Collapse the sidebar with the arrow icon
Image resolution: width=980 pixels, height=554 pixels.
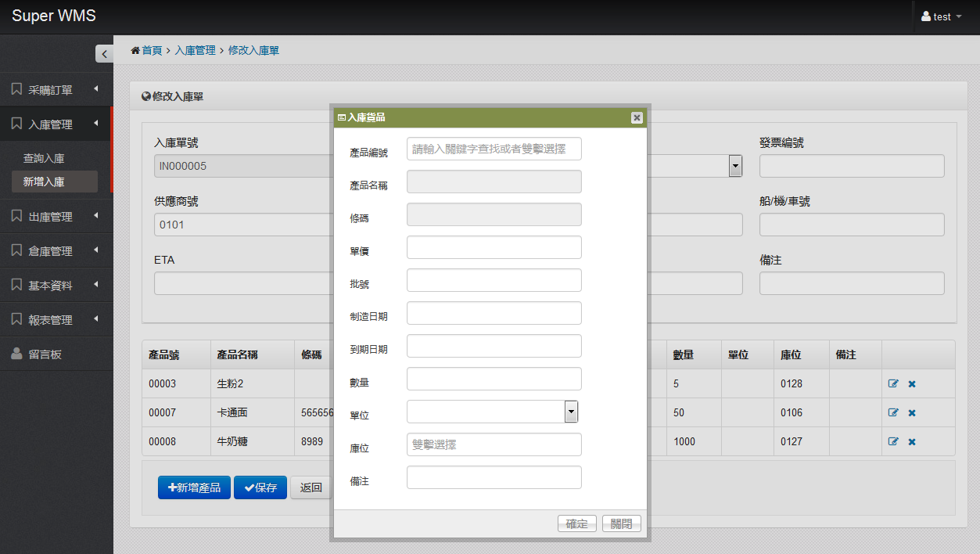104,54
